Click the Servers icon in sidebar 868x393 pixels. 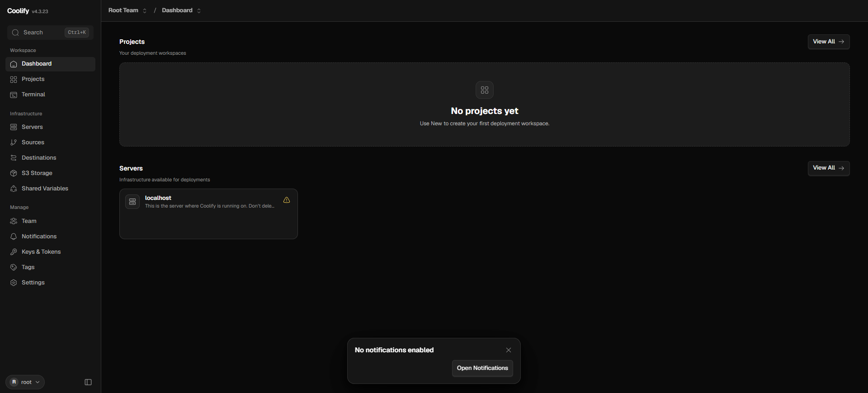pyautogui.click(x=14, y=128)
